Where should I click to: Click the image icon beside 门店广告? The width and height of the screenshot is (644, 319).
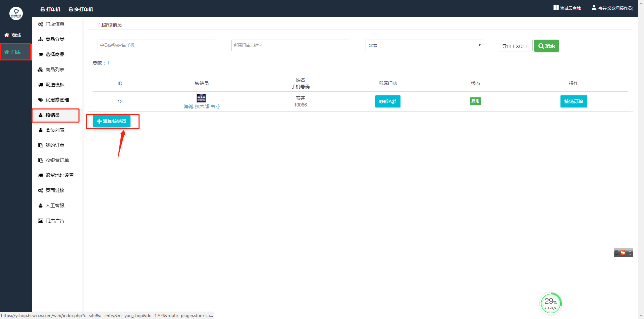click(x=41, y=221)
